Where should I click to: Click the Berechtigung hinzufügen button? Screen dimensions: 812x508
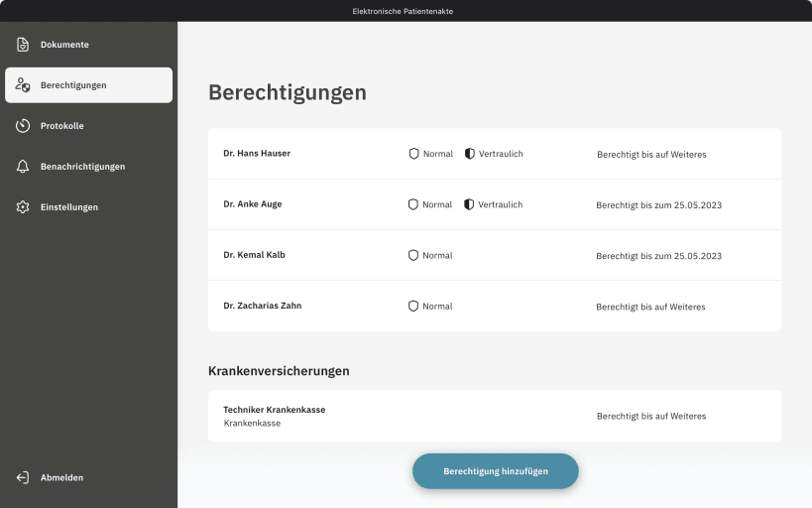(495, 471)
